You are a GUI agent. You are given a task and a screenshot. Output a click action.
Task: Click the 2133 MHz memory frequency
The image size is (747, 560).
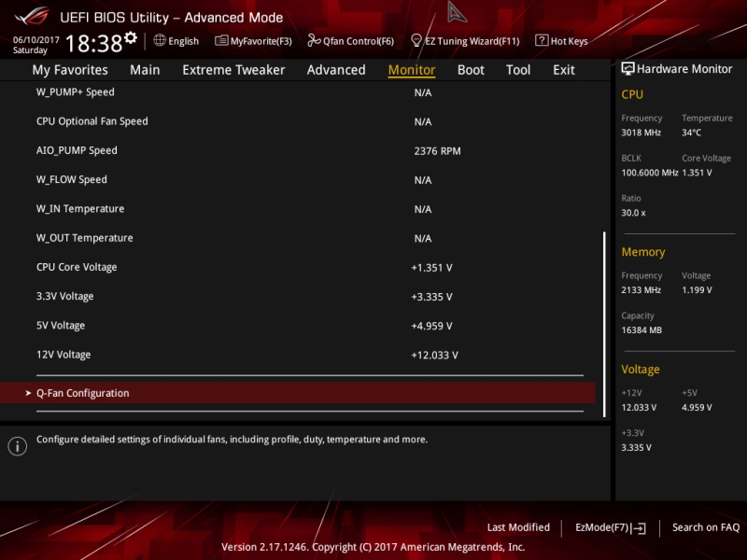(x=641, y=289)
